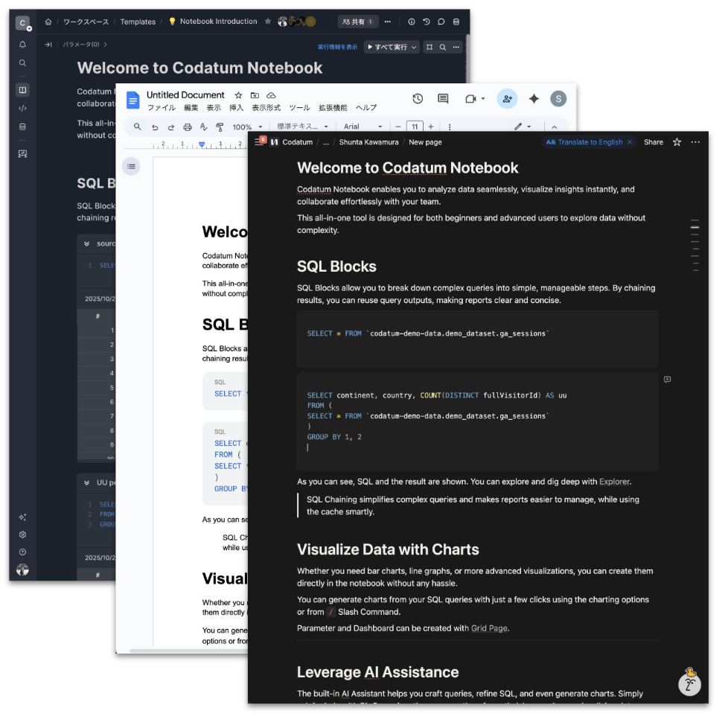728x725 pixels.
Task: Open version history clock in Google Docs
Action: pos(418,98)
